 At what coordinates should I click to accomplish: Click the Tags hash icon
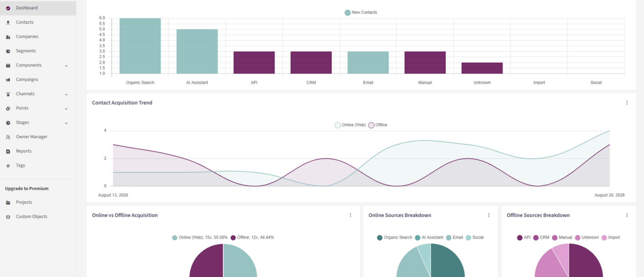(x=8, y=165)
